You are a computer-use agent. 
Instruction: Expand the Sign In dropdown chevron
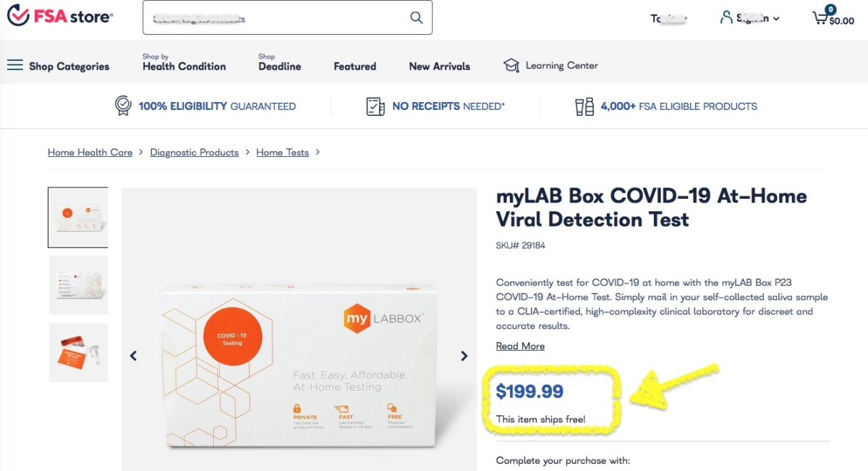(778, 19)
